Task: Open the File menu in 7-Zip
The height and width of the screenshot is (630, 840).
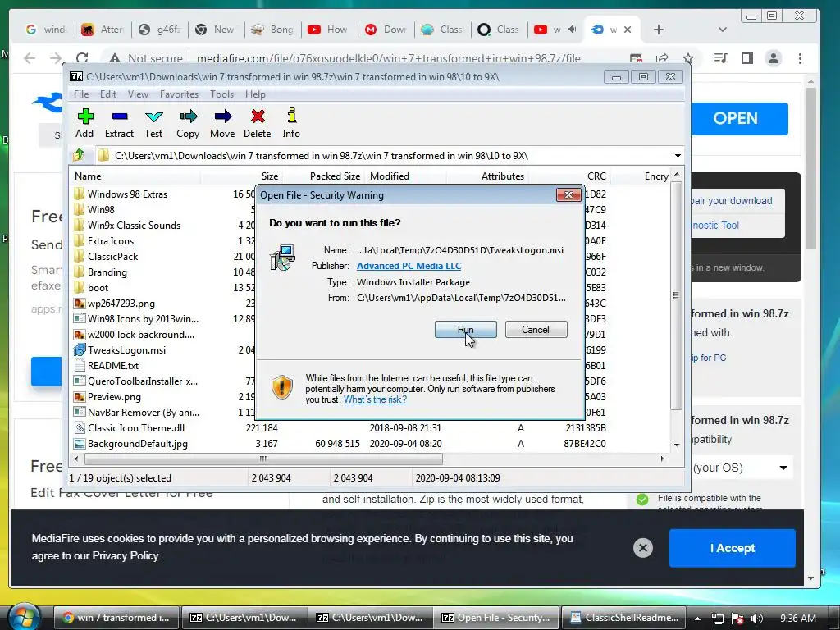Action: (x=81, y=94)
